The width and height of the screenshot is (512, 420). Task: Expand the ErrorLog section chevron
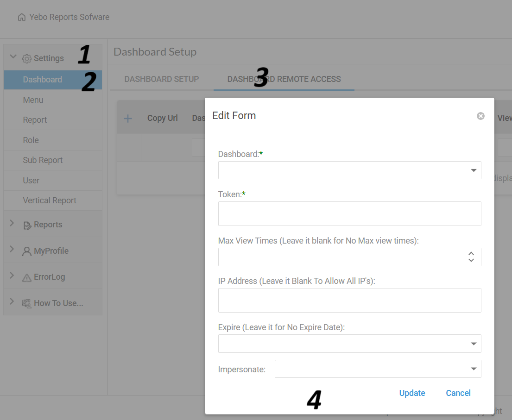(x=12, y=276)
